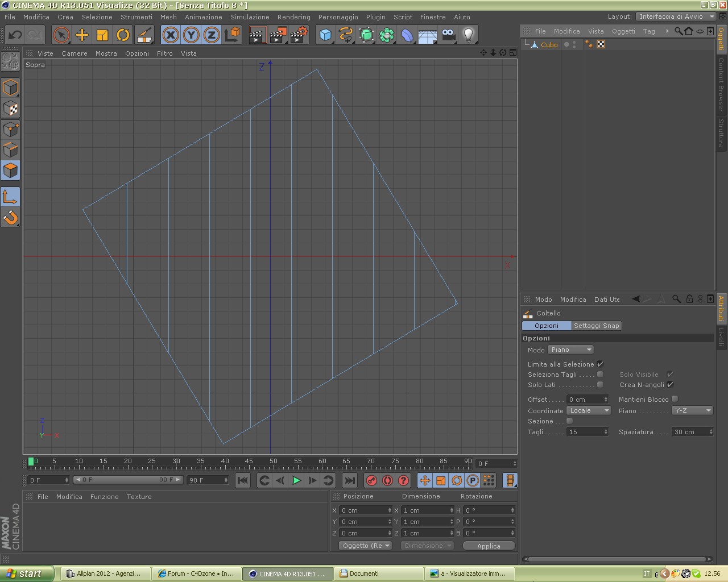Uncheck Limita alla Selezione checkbox
The width and height of the screenshot is (728, 582).
(x=600, y=364)
